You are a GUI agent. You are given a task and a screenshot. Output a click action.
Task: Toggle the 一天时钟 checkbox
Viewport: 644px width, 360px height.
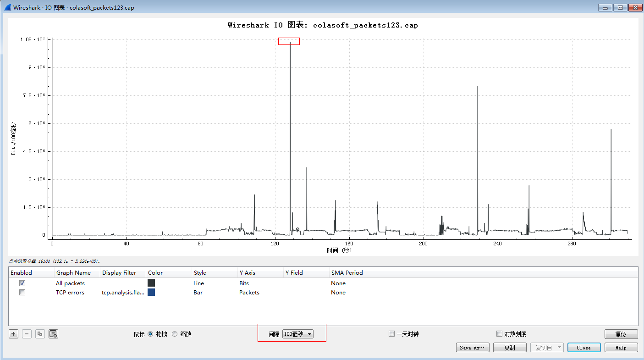coord(391,334)
